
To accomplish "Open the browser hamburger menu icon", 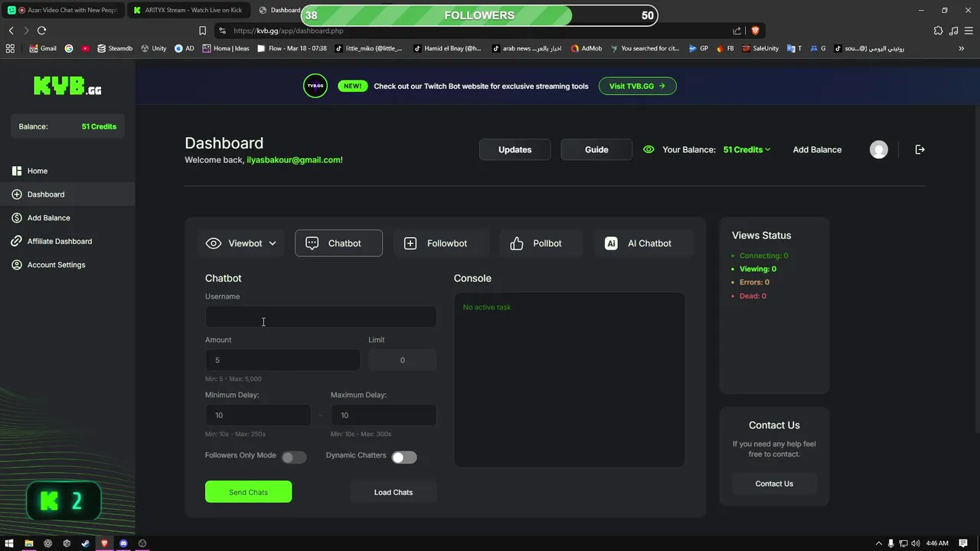I will coord(969,31).
